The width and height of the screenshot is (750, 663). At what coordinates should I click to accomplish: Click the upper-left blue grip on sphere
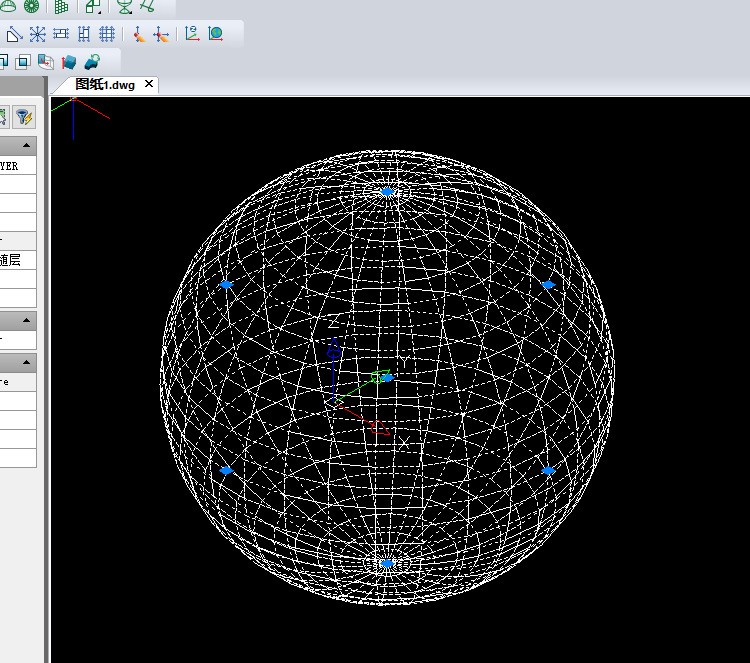tap(226, 285)
